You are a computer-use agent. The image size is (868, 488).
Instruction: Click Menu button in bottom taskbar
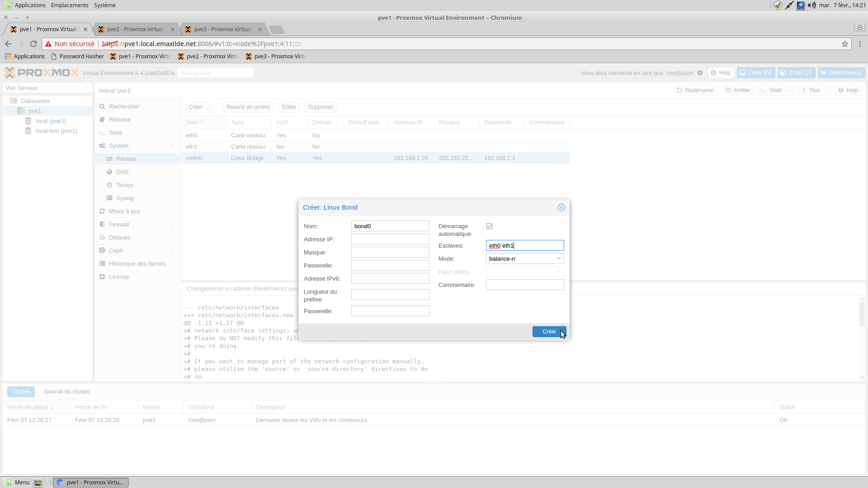pyautogui.click(x=17, y=482)
